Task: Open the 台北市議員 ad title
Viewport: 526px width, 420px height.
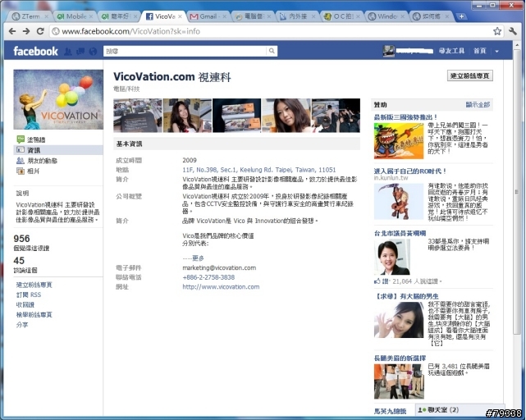Action: [400, 233]
